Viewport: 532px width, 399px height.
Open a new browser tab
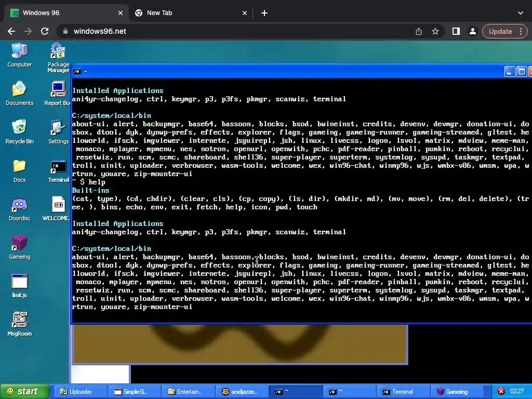tap(264, 13)
